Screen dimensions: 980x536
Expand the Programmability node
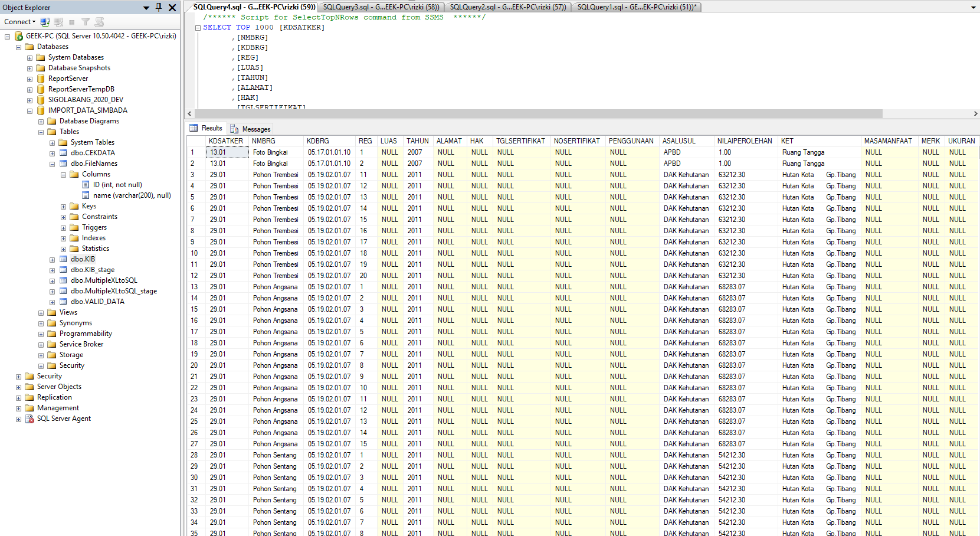41,334
